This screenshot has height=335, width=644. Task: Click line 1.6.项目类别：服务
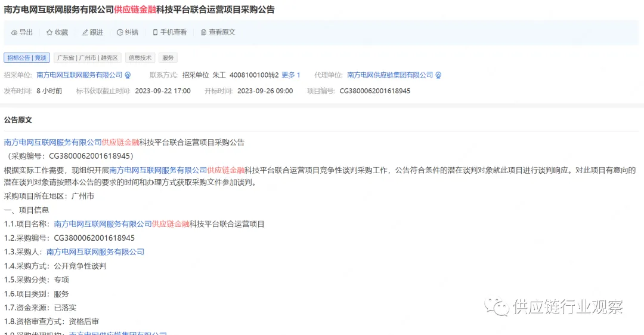[36, 294]
